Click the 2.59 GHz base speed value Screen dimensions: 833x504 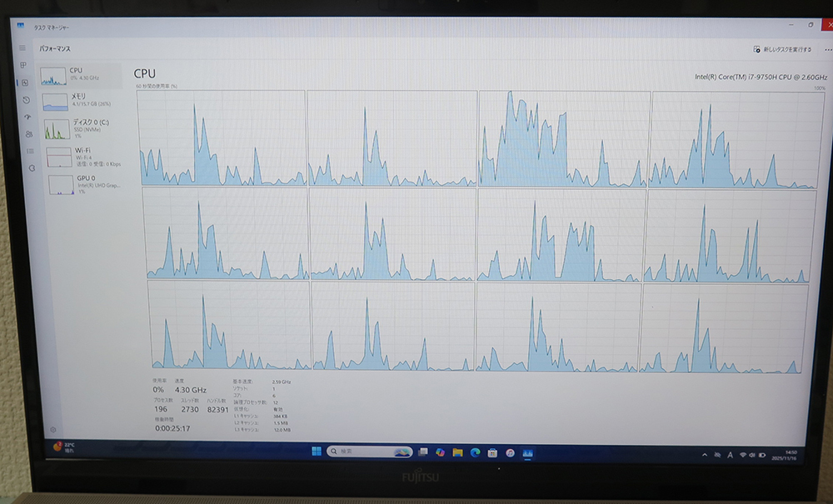[x=282, y=382]
